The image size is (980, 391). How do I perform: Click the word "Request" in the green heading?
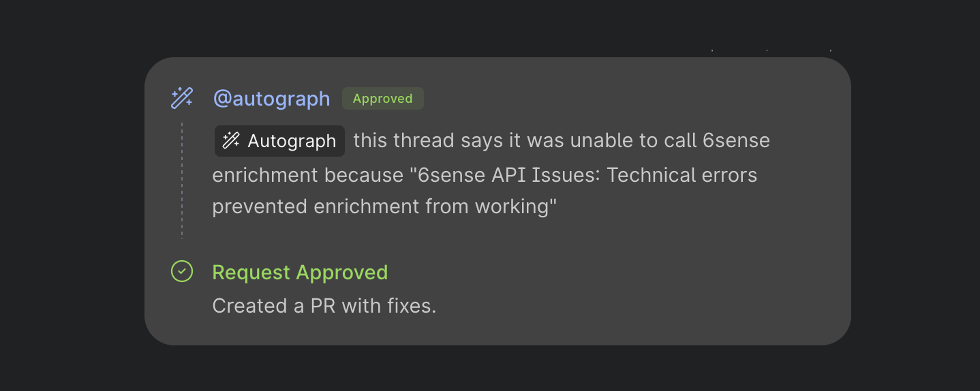click(251, 272)
